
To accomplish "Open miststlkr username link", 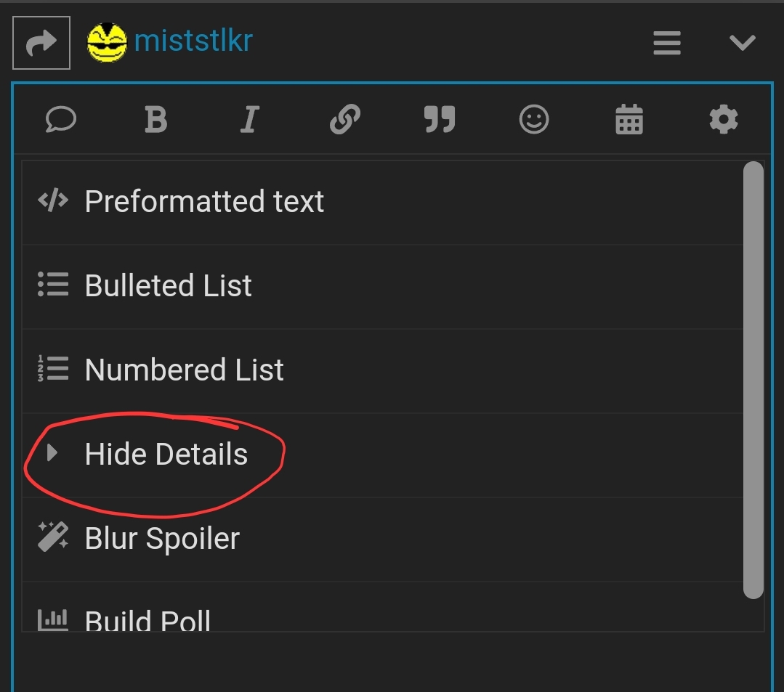I will pyautogui.click(x=193, y=41).
